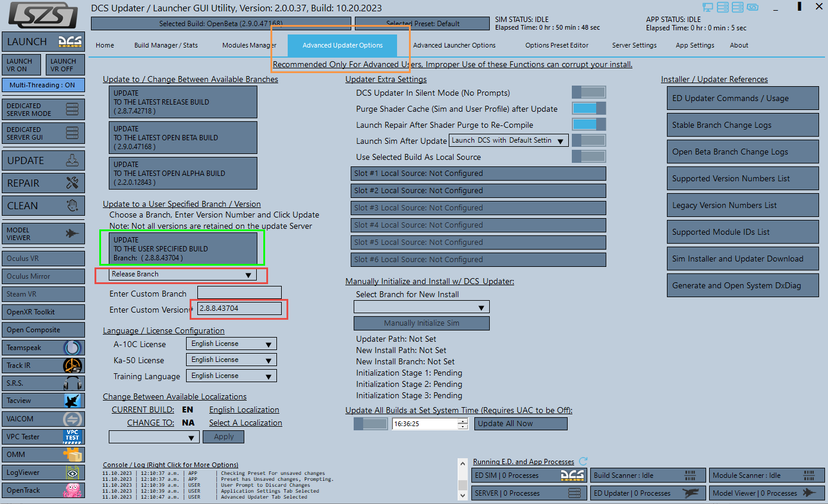Click Manually Initialize Sim button
Screen dimensions: 828x504
coord(421,323)
